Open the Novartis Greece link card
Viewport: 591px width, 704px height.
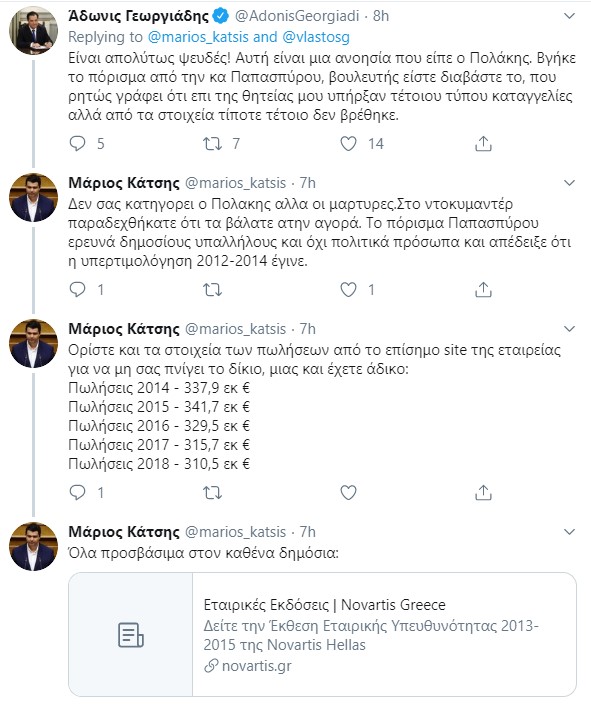[x=322, y=634]
